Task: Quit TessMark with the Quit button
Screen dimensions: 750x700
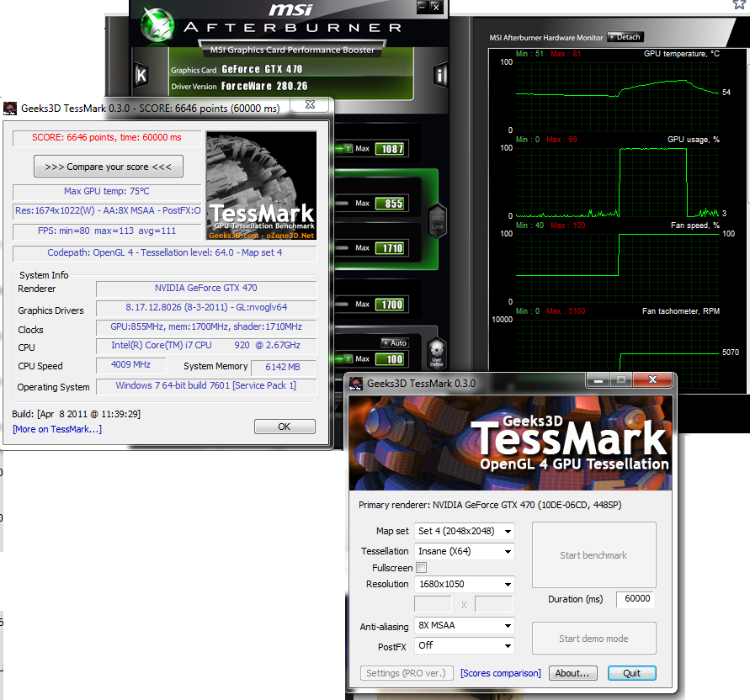Action: pyautogui.click(x=631, y=673)
